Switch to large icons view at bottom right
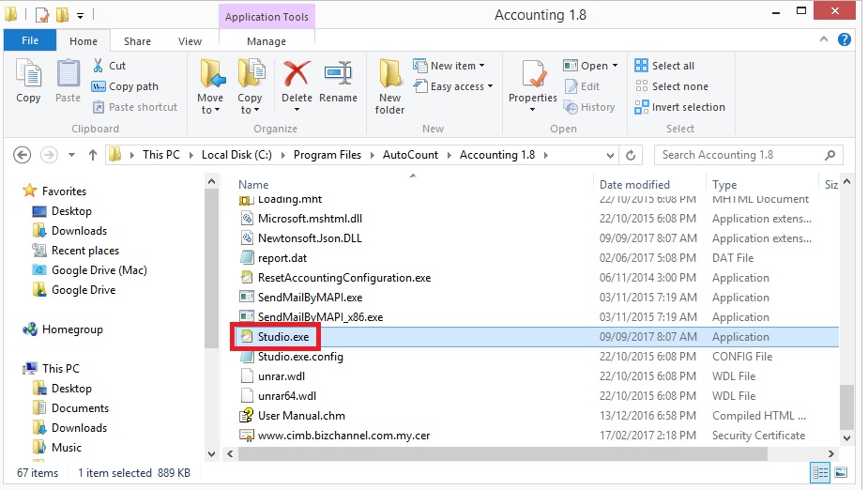This screenshot has width=868, height=490. coord(841,472)
